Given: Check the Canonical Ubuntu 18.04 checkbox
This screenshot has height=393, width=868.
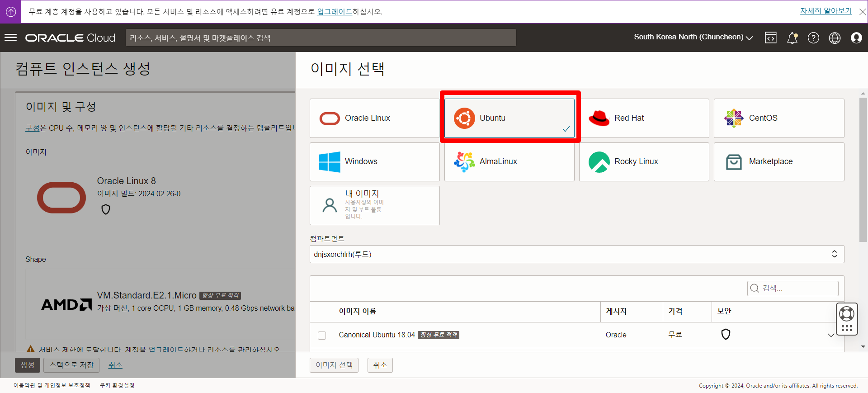Looking at the screenshot, I should [x=322, y=335].
